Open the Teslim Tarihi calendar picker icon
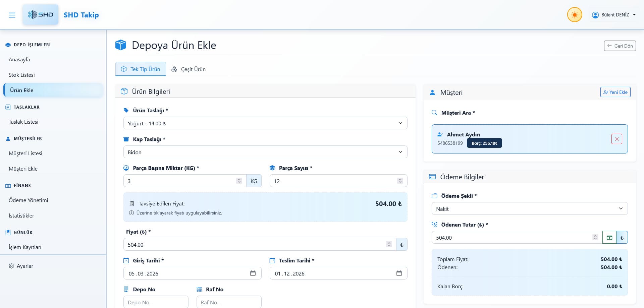Screen dimensions: 644x308 pyautogui.click(x=399, y=273)
